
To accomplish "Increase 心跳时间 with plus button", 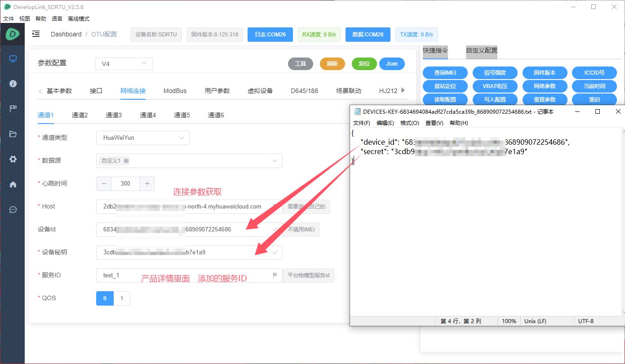I will click(x=147, y=183).
